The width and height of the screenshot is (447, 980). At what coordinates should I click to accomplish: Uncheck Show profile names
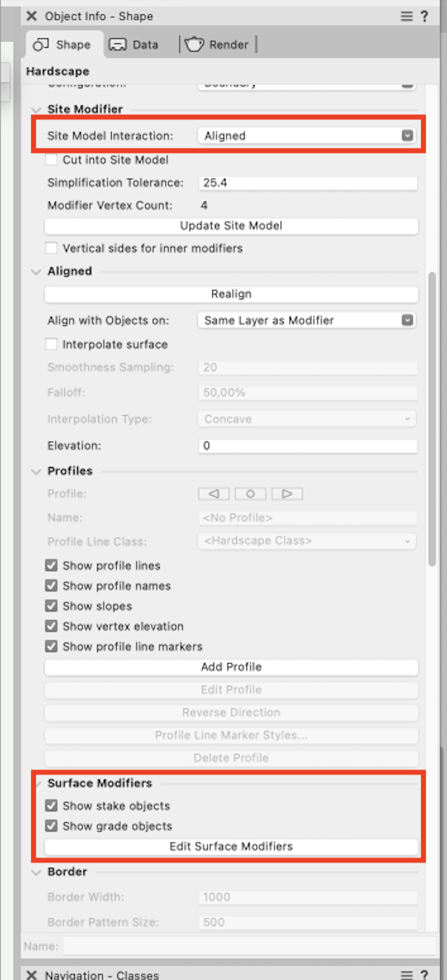(51, 586)
